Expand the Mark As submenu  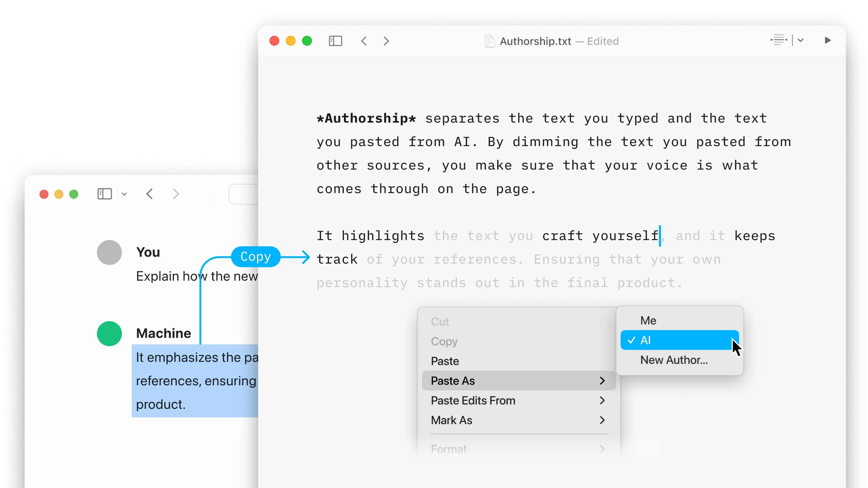(519, 420)
